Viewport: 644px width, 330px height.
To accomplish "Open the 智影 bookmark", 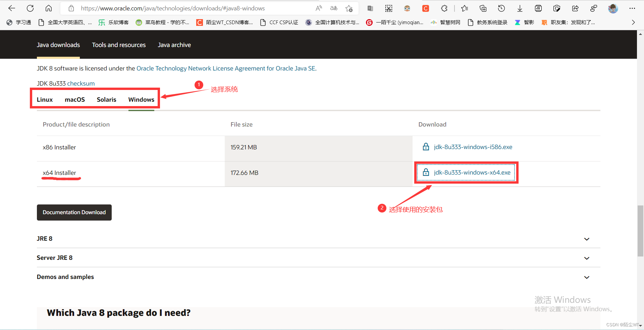I will click(x=524, y=22).
